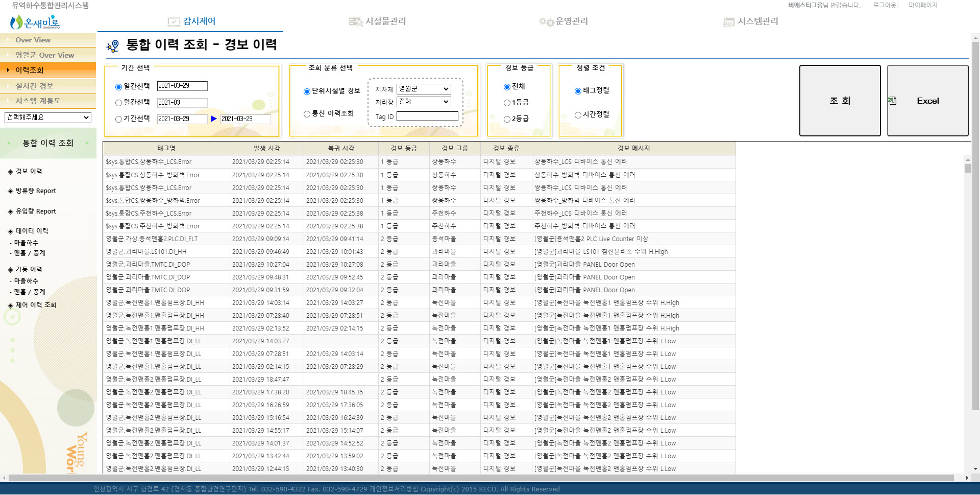Screen dimensions: 980x495
Task: Click the diamond icon beside 가동 이력
Action: [10, 270]
